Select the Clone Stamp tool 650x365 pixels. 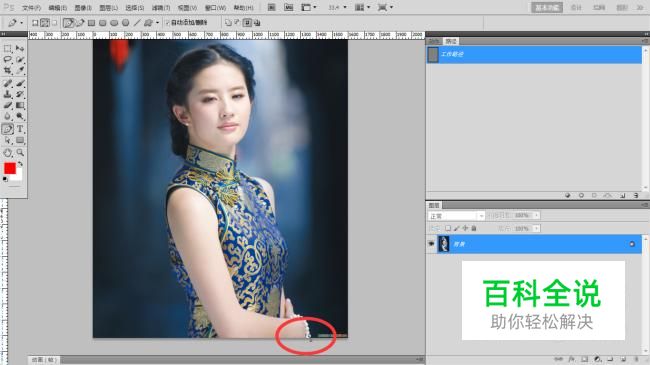7,95
